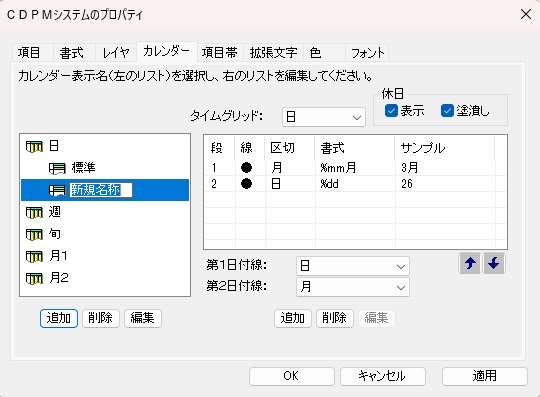Click the 段 column header
This screenshot has height=397, width=540.
(x=220, y=148)
